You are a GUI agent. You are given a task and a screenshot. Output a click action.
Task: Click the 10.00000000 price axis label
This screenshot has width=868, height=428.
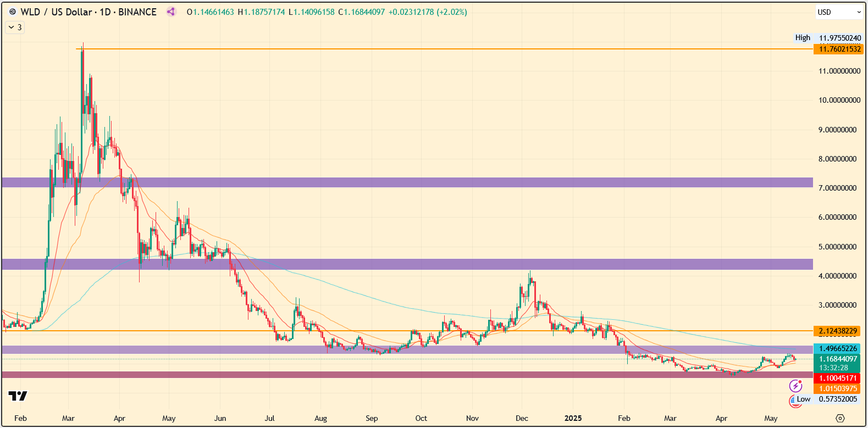839,100
